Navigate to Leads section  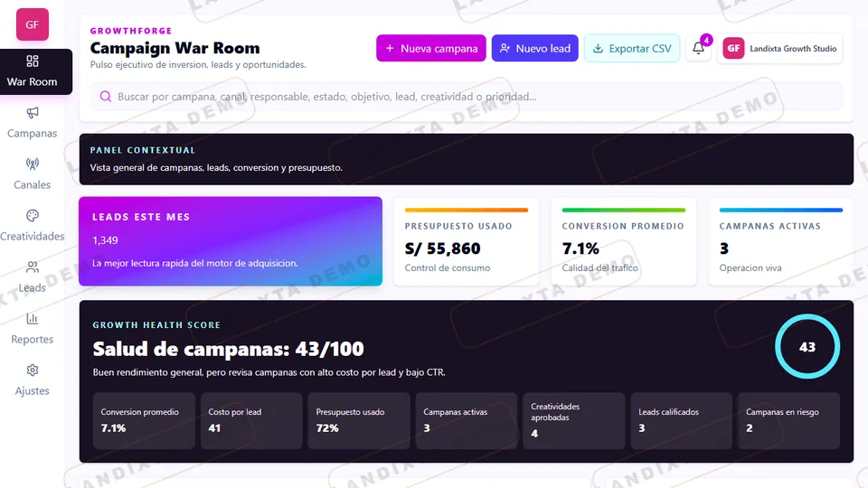(33, 277)
